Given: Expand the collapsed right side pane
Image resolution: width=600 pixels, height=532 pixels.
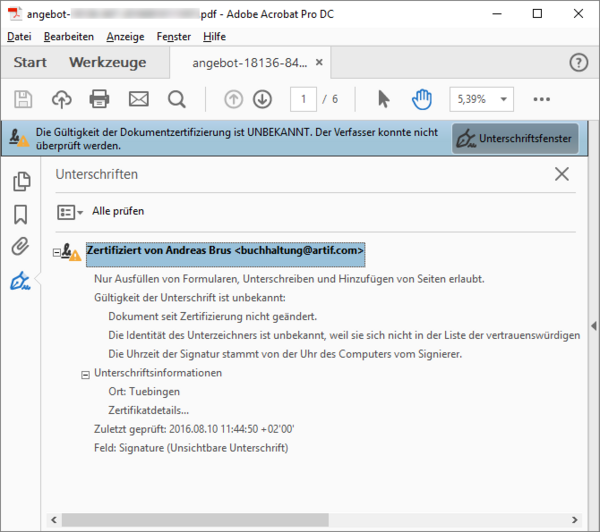Looking at the screenshot, I should (x=594, y=326).
